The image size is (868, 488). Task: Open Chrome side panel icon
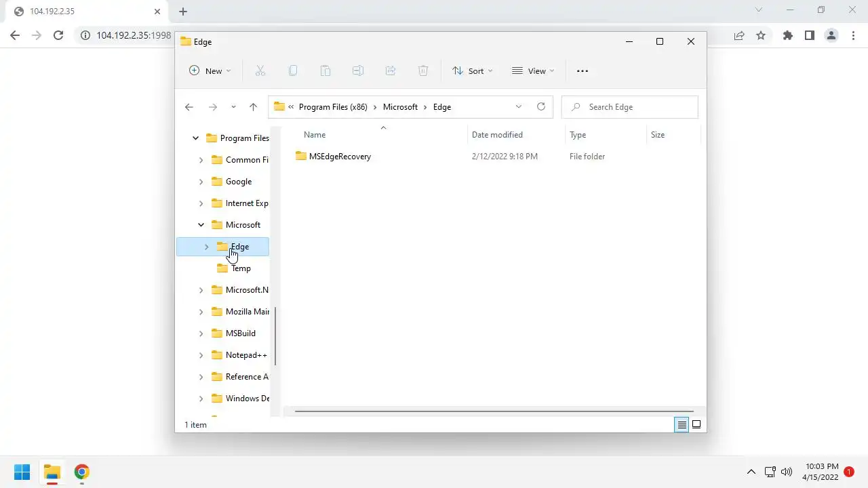(810, 35)
